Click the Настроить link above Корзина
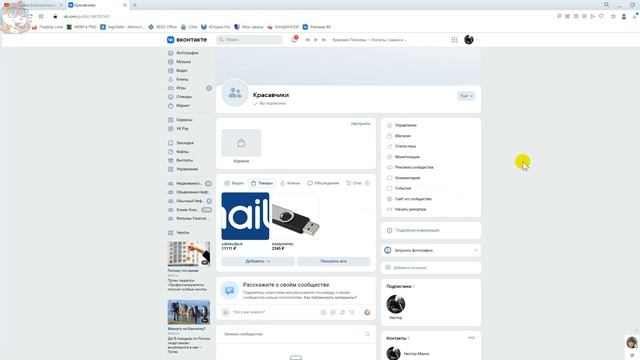This screenshot has width=640, height=360. click(360, 124)
